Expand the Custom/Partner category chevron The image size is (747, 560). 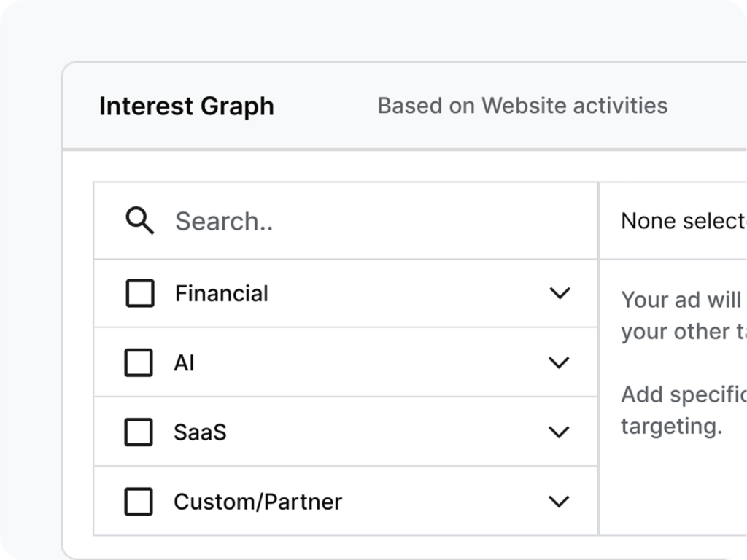pos(559,502)
